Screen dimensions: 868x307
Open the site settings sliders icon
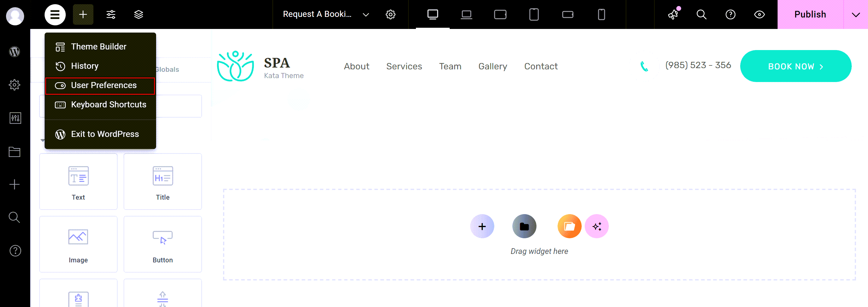[111, 14]
